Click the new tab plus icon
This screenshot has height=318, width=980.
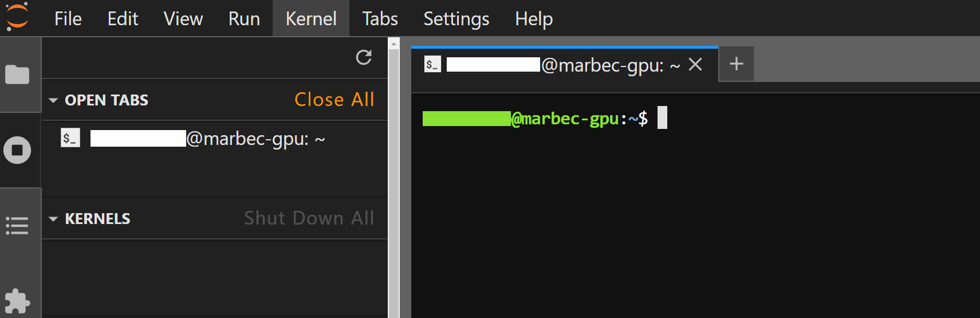click(x=736, y=64)
